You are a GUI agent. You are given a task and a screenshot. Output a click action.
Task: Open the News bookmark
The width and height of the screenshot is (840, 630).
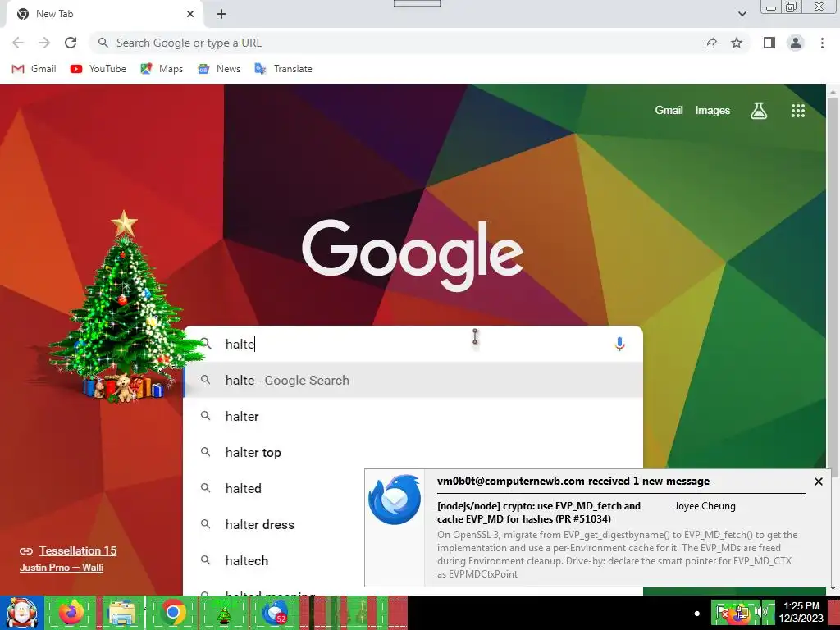(218, 69)
